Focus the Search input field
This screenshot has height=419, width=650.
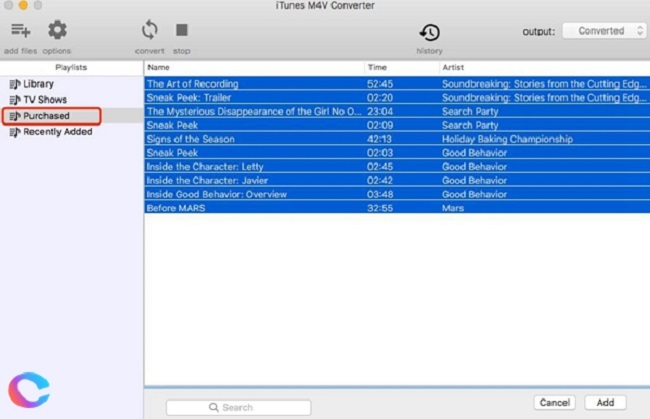coord(238,407)
